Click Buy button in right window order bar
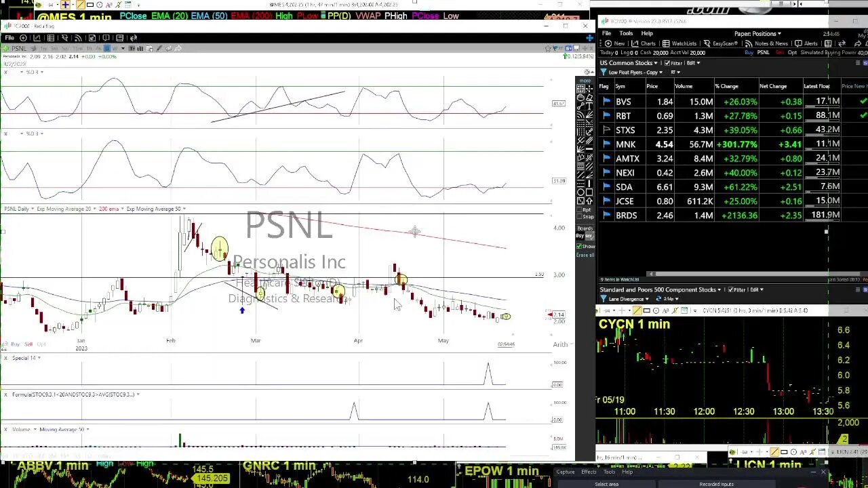This screenshot has width=868, height=488. [749, 52]
